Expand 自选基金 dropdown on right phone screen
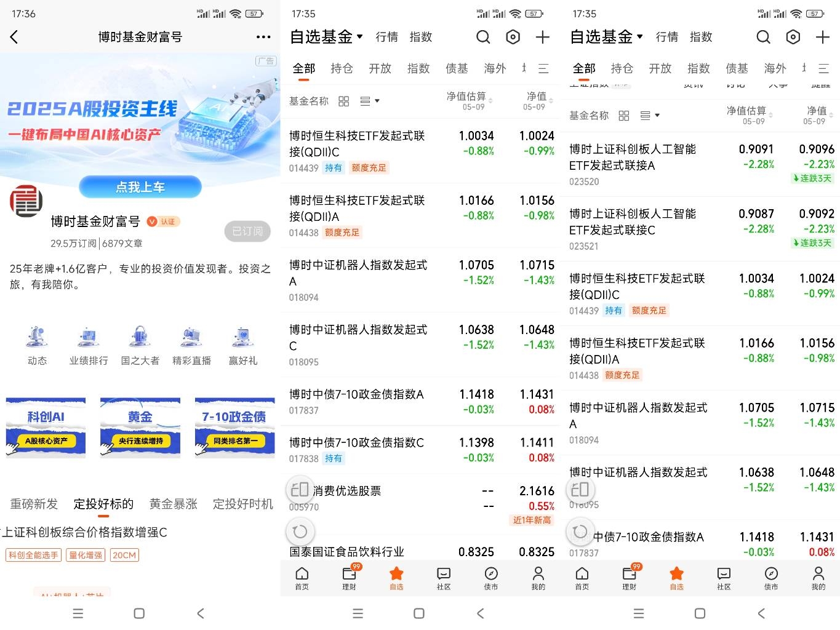The image size is (840, 630). (607, 37)
